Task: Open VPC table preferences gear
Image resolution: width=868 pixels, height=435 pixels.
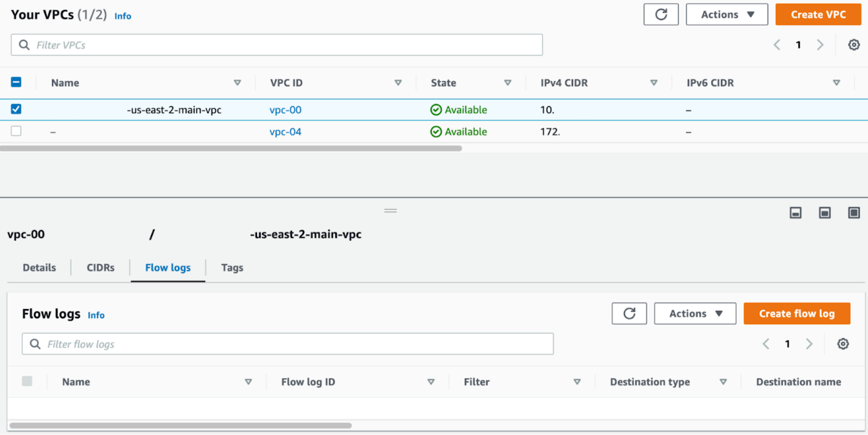Action: pos(853,45)
